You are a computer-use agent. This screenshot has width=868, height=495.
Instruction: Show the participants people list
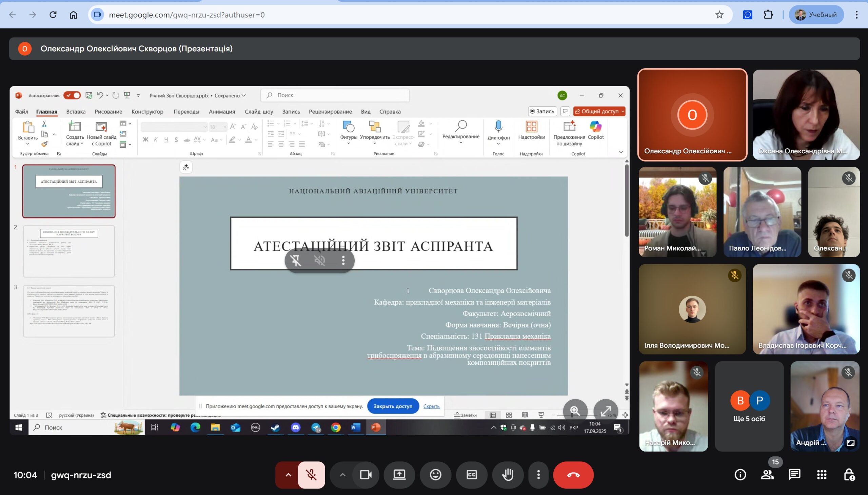click(767, 475)
